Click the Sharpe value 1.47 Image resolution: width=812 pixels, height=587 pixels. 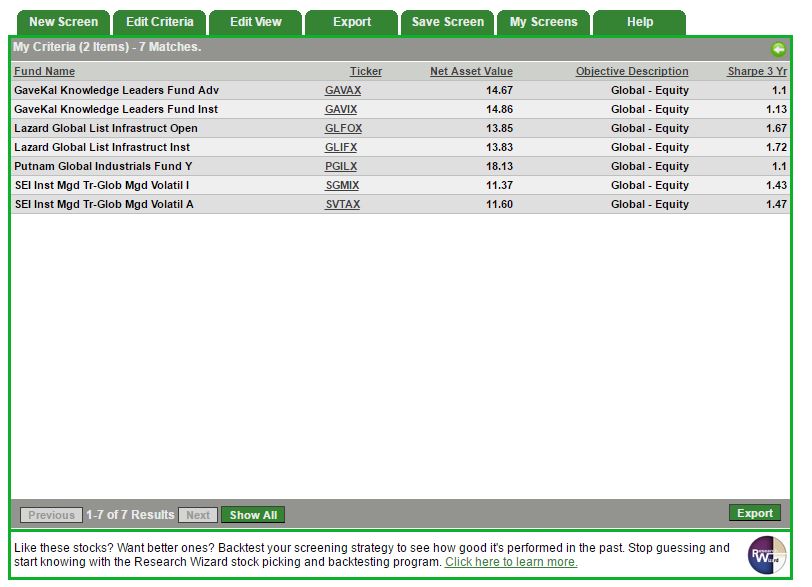coord(776,204)
